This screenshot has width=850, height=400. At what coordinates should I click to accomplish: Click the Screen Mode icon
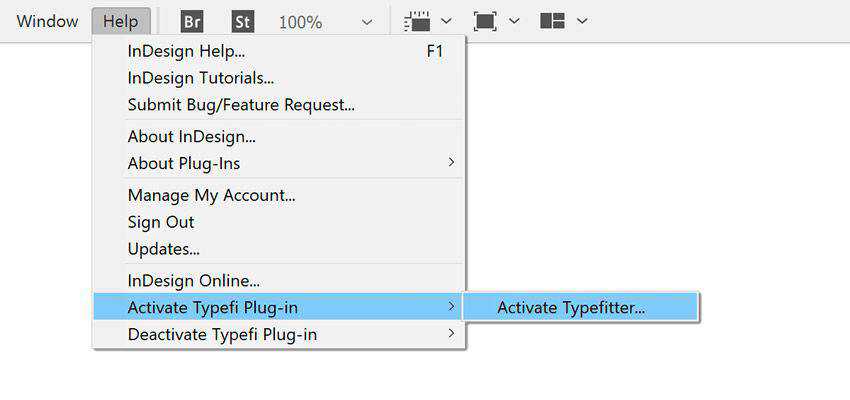point(485,21)
